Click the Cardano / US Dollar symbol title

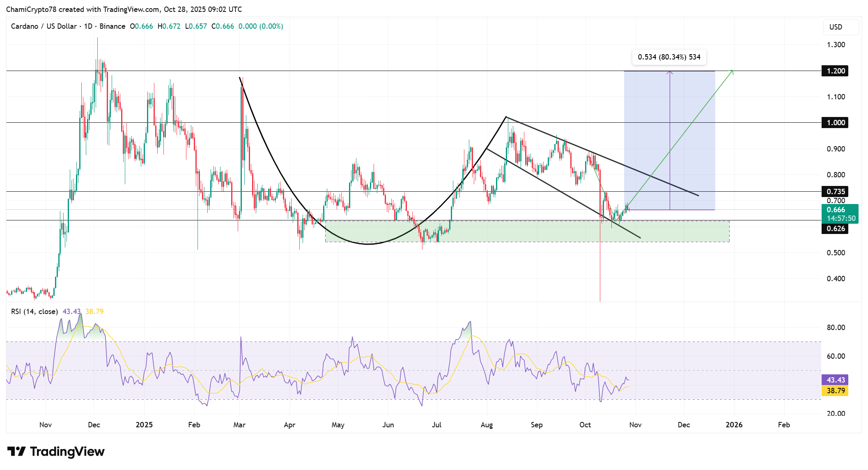44,26
